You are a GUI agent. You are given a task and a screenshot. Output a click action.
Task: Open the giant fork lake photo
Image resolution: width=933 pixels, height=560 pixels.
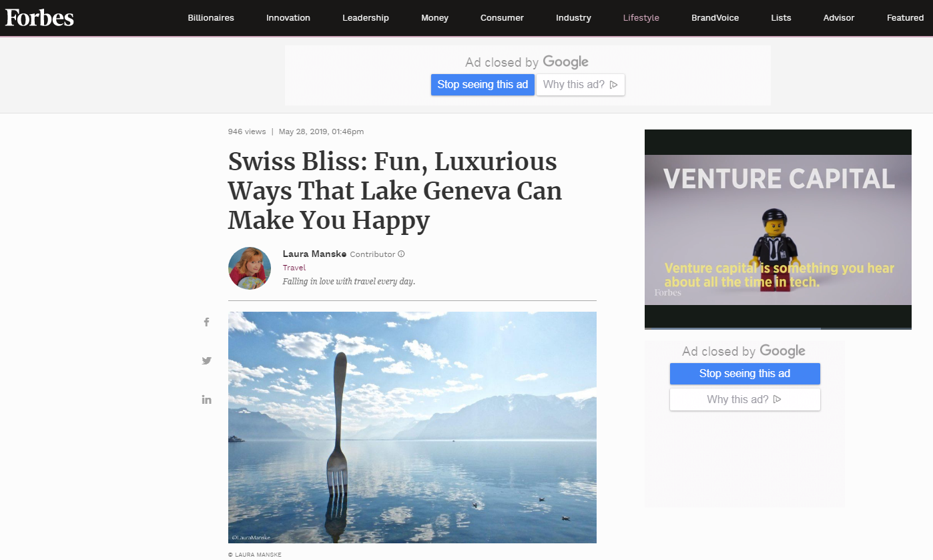pyautogui.click(x=412, y=427)
